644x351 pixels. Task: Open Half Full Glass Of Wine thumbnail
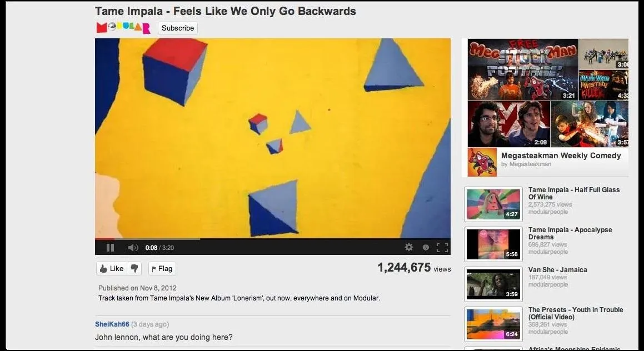pyautogui.click(x=493, y=204)
